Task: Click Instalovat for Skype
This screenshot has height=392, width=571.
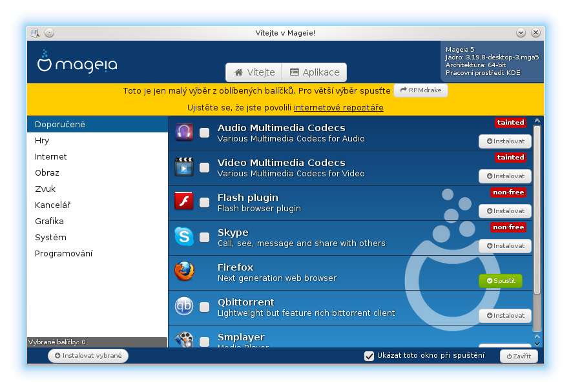Action: [x=505, y=246]
